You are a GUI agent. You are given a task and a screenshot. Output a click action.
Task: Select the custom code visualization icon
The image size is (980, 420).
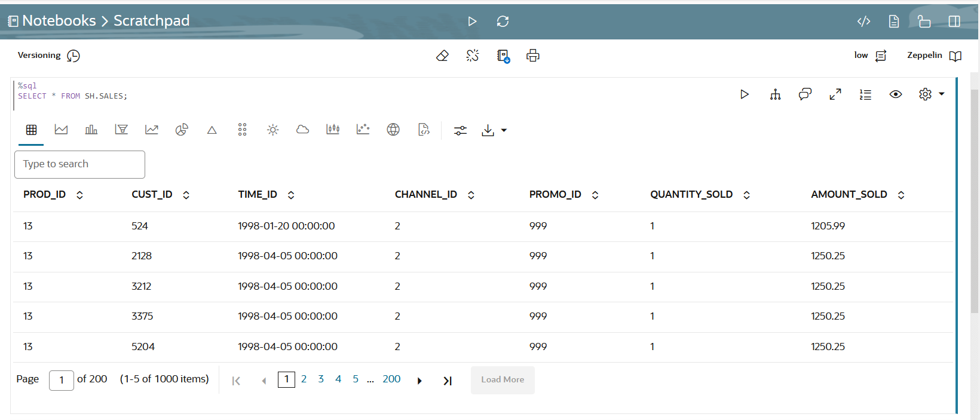pos(424,130)
